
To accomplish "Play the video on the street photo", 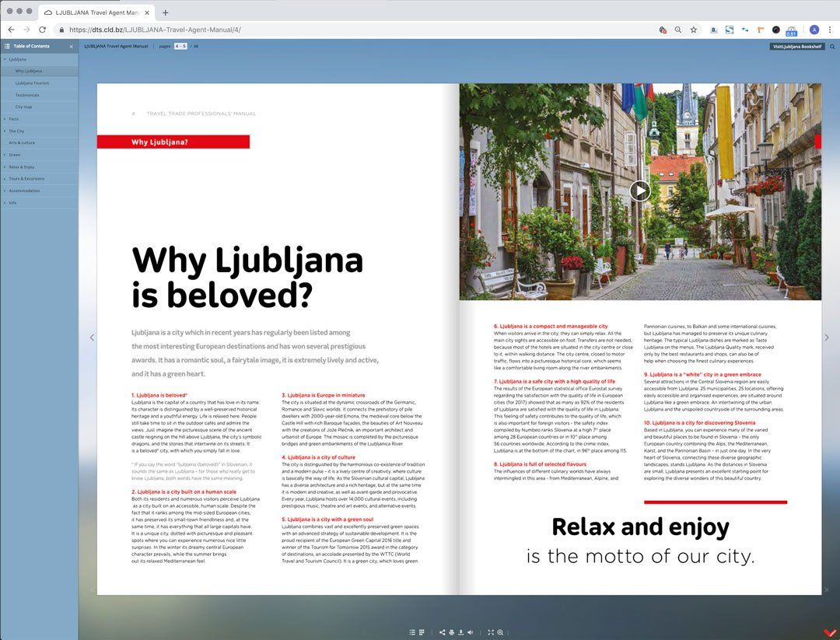I will 639,191.
